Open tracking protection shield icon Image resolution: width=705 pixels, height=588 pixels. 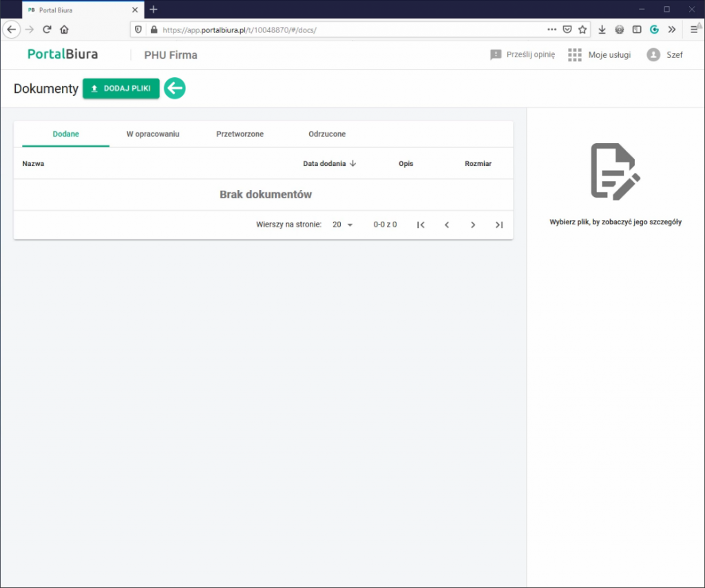pyautogui.click(x=138, y=30)
